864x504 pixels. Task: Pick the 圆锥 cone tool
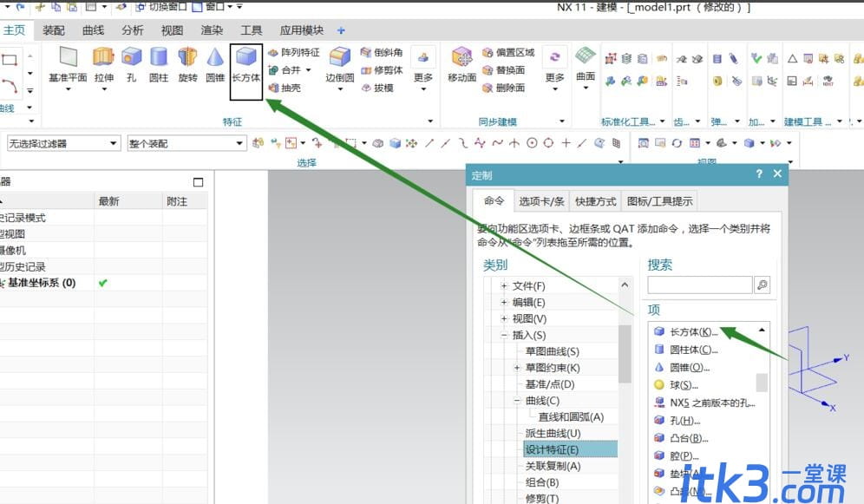coord(215,65)
